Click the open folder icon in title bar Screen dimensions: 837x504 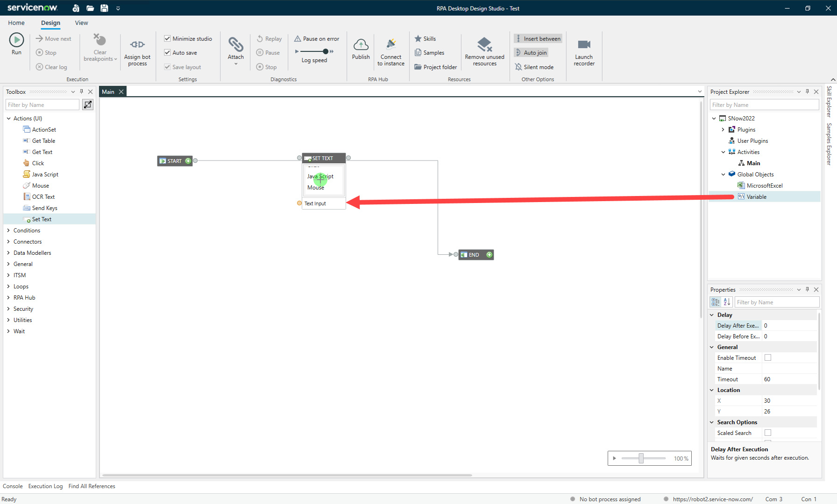point(90,8)
